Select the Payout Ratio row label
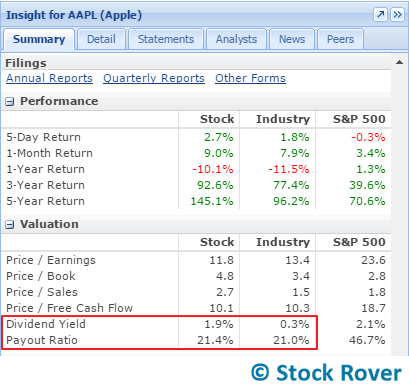This screenshot has width=409, height=388. point(42,340)
